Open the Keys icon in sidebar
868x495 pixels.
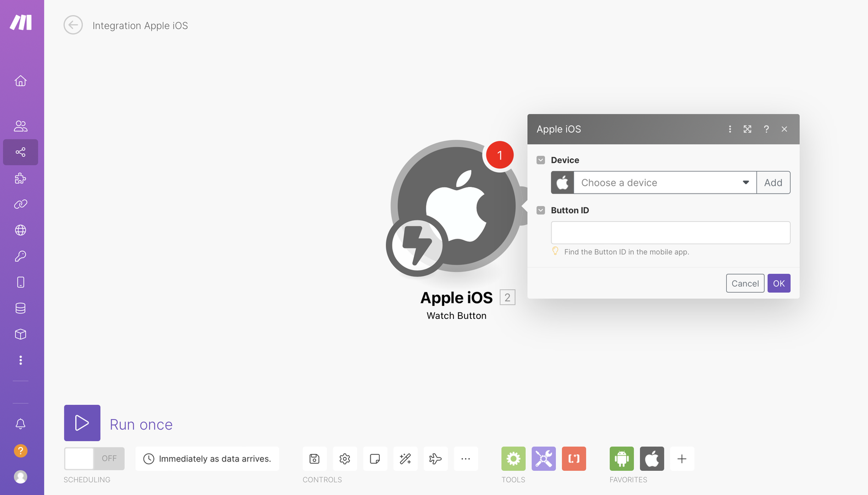(x=20, y=256)
